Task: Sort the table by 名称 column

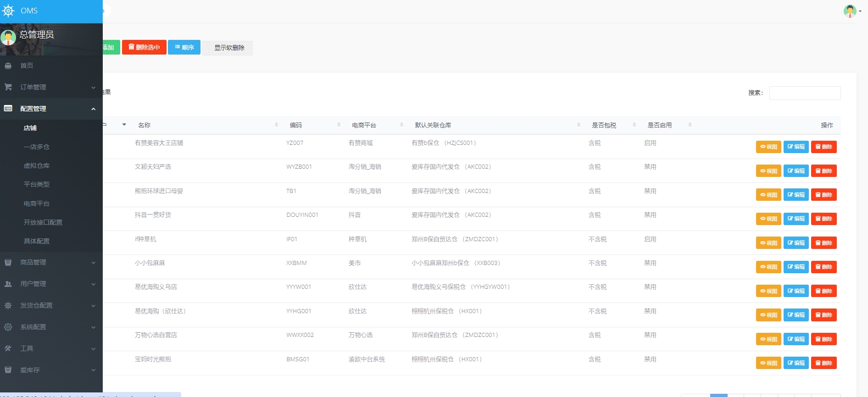Action: click(208, 125)
